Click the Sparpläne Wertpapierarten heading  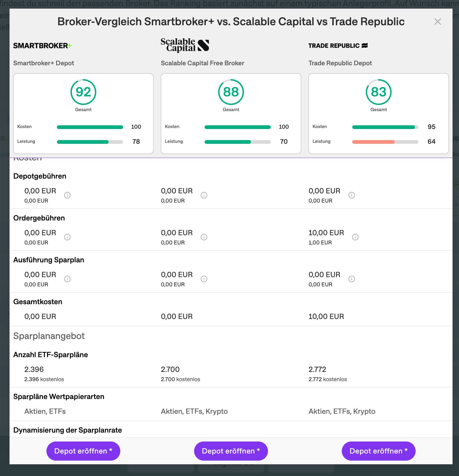click(x=59, y=397)
